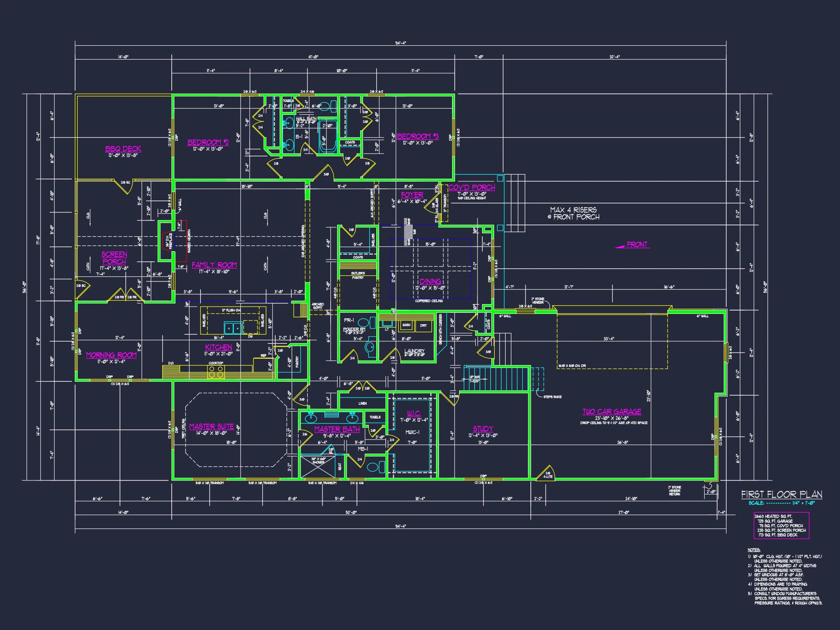Click the fireplace symbol beside family room
The height and width of the screenshot is (630, 840).
coord(167,241)
